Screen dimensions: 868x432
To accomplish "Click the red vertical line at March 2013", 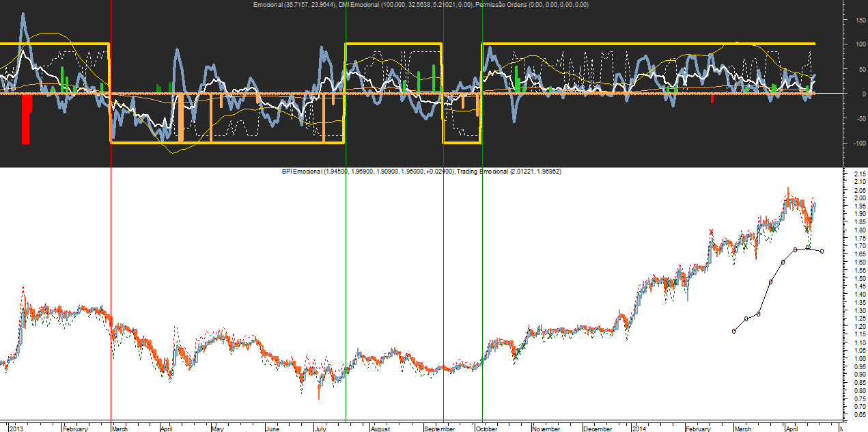I will point(111,273).
